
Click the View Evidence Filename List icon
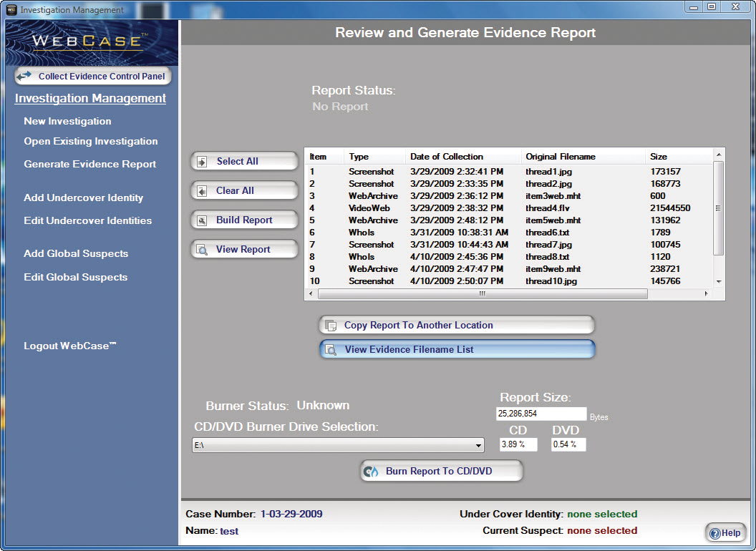(x=331, y=350)
